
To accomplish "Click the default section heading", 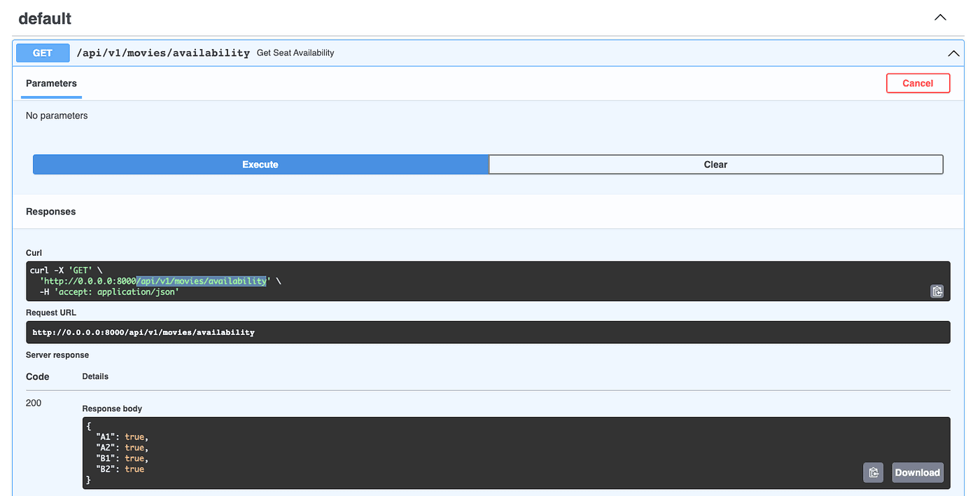I will [x=45, y=18].
